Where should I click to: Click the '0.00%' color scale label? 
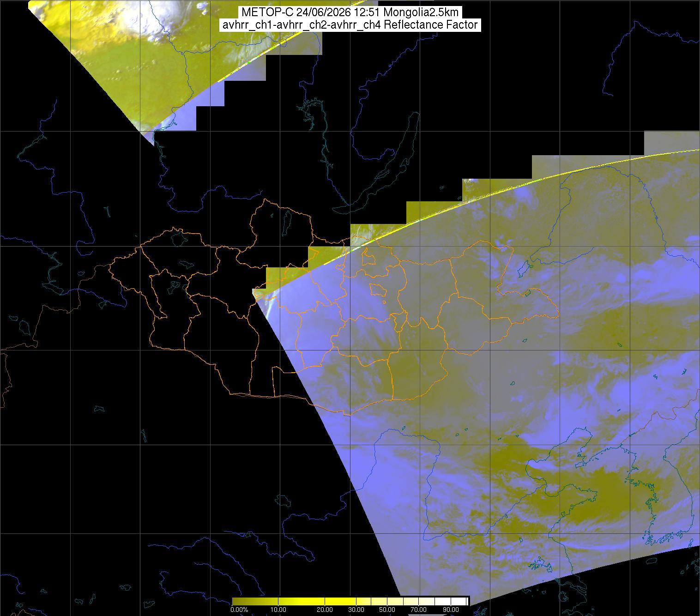(x=239, y=610)
